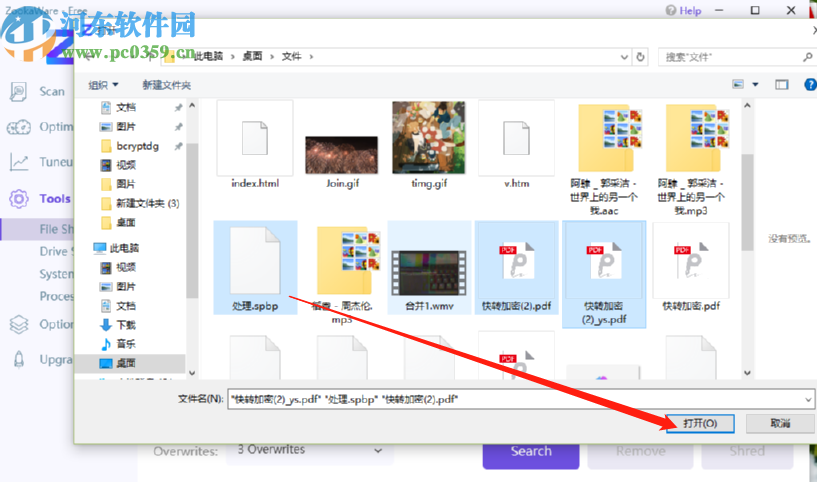Select 快转加密.pdf file icon
Viewport: 817px width, 482px height.
691,261
